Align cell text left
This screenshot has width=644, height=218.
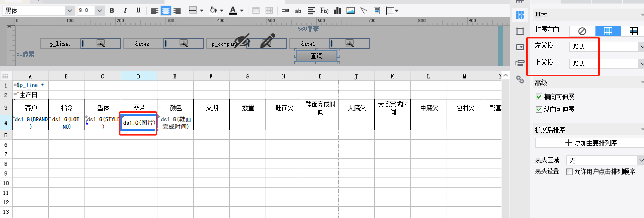click(155, 11)
